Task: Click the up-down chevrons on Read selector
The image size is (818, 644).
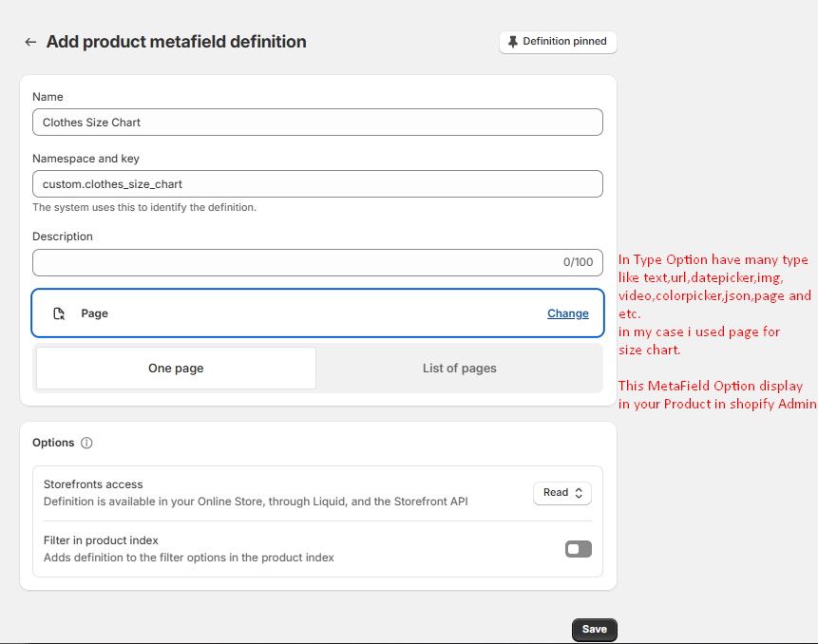Action: point(578,493)
